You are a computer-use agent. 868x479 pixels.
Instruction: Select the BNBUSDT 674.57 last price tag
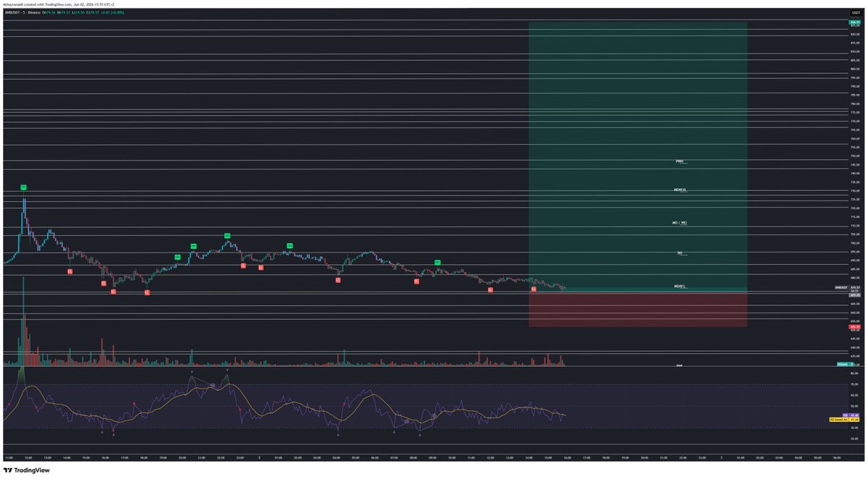click(848, 287)
